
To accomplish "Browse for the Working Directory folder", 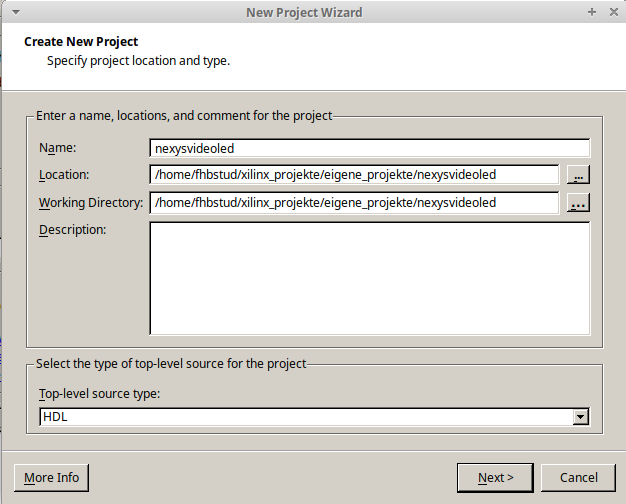I will (x=578, y=204).
